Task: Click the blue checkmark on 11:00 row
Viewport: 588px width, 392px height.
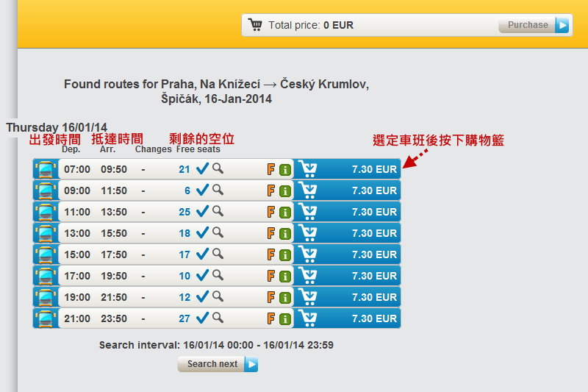Action: click(202, 211)
